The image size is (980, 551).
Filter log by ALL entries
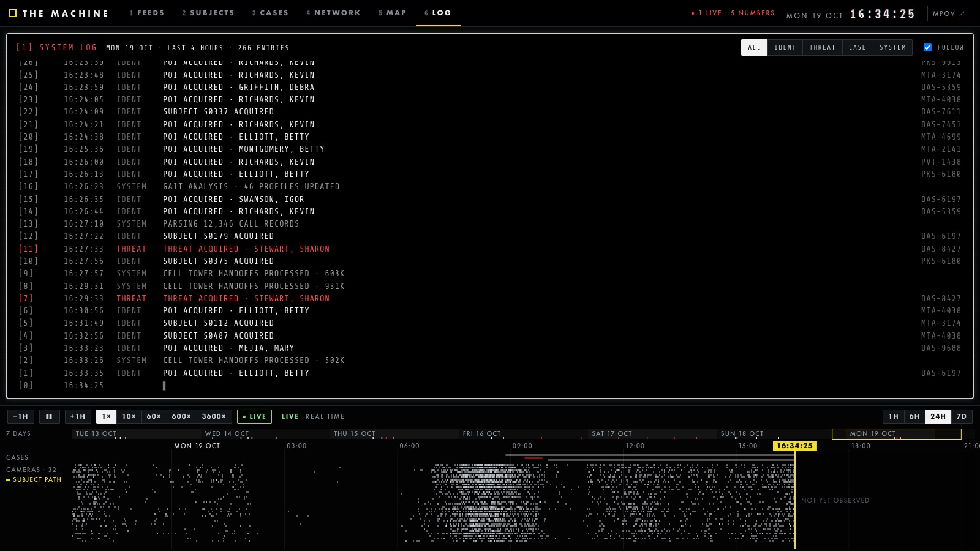tap(754, 47)
